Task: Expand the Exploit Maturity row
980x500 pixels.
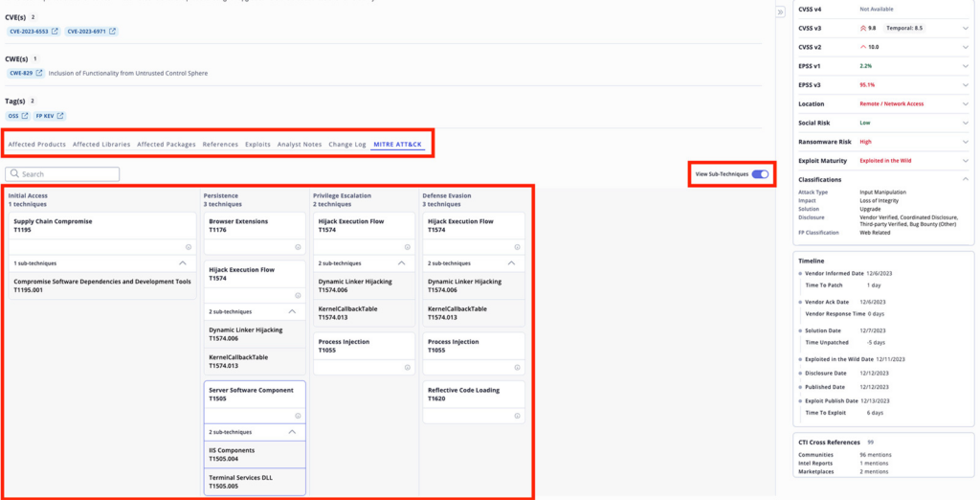Action: pos(966,160)
